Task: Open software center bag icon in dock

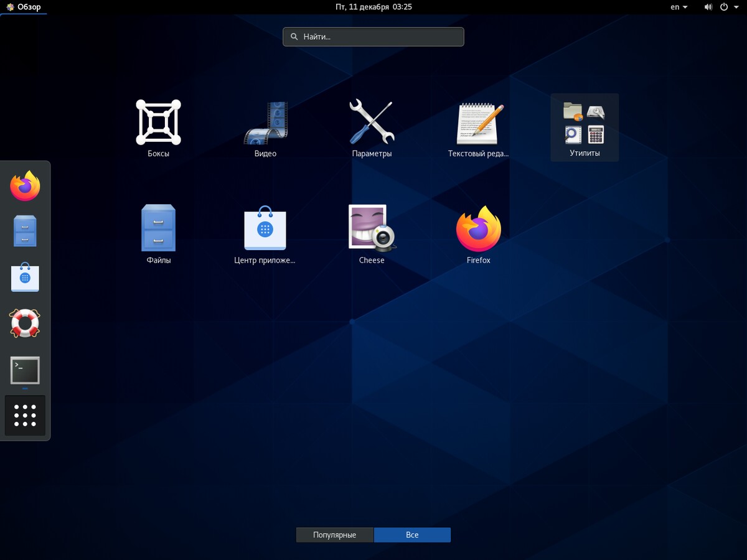Action: coord(25,277)
